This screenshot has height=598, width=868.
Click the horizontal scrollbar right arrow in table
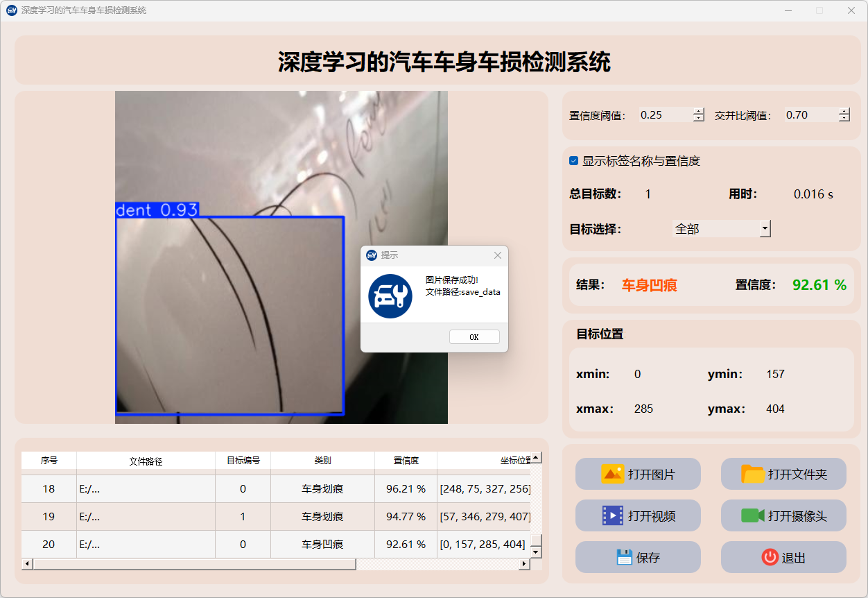coord(524,564)
